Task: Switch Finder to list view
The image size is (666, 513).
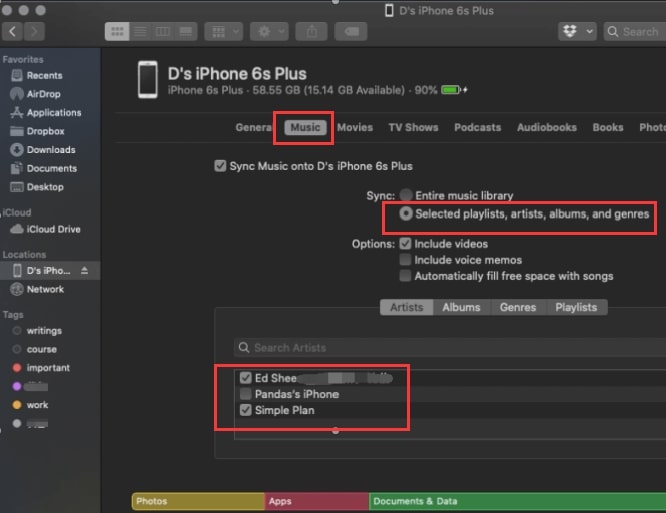Action: [x=141, y=32]
